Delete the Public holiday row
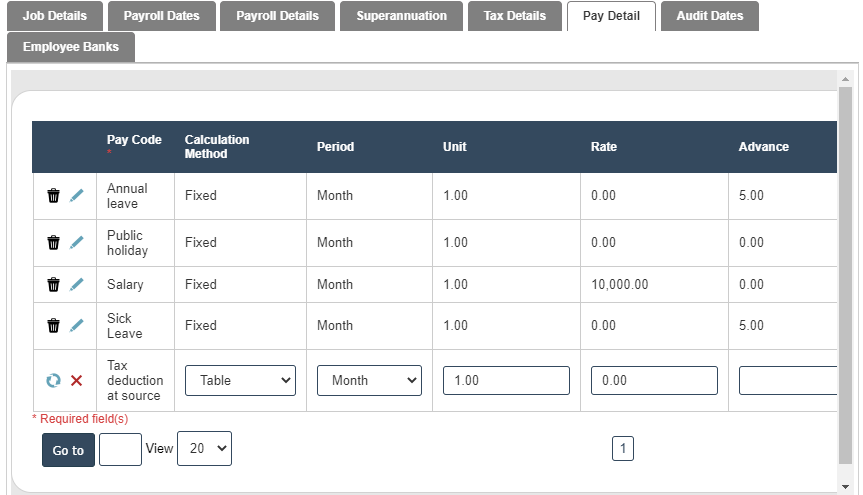This screenshot has width=863, height=495. point(54,243)
